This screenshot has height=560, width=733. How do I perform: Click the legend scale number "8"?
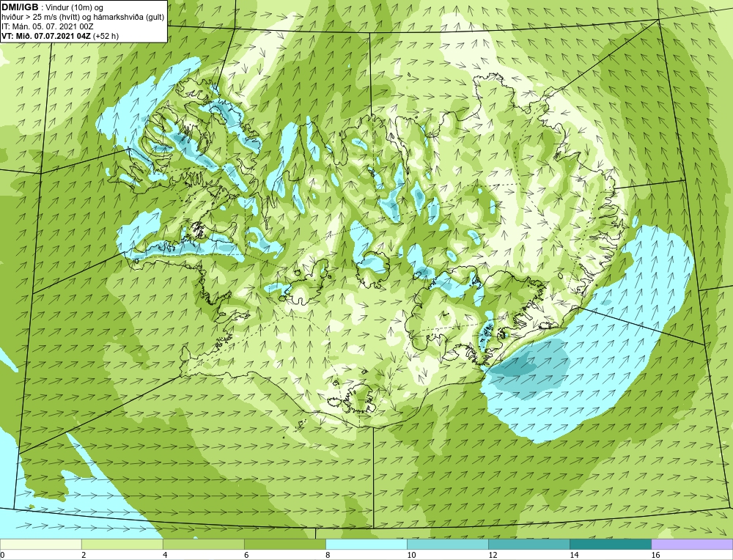pyautogui.click(x=328, y=556)
